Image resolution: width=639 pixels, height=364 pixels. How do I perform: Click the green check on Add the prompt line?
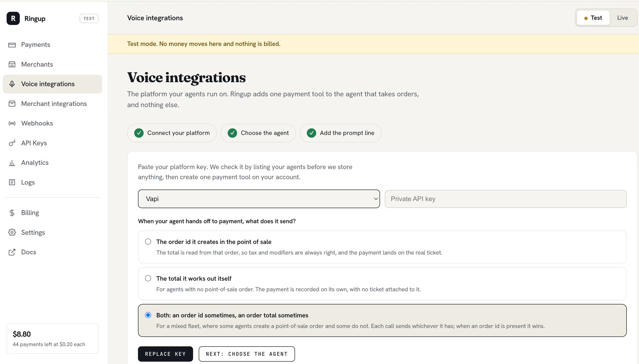coord(311,133)
